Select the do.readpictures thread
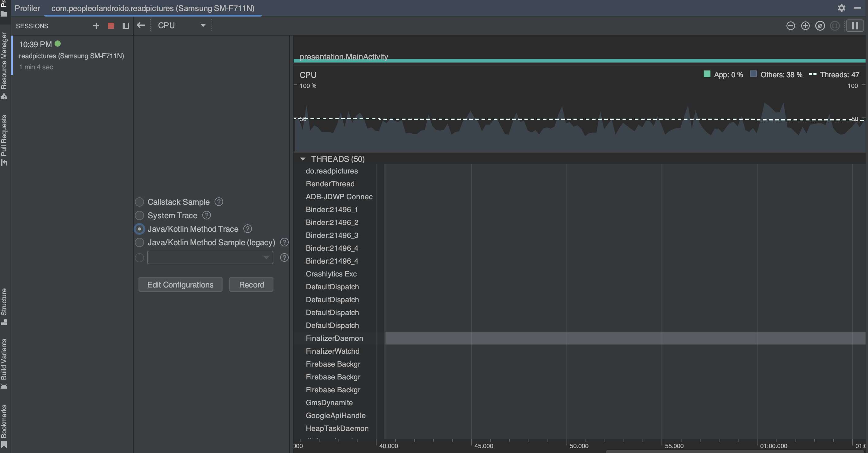Viewport: 868px width, 453px height. pyautogui.click(x=332, y=171)
